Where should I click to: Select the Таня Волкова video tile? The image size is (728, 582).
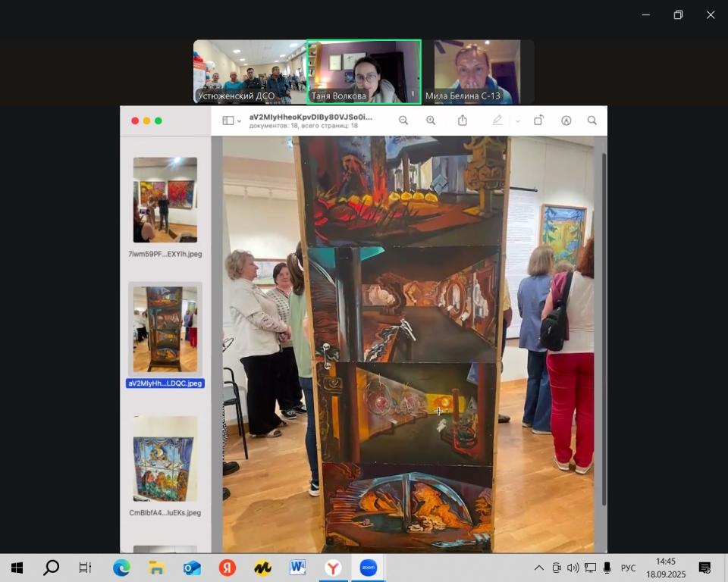[364, 71]
